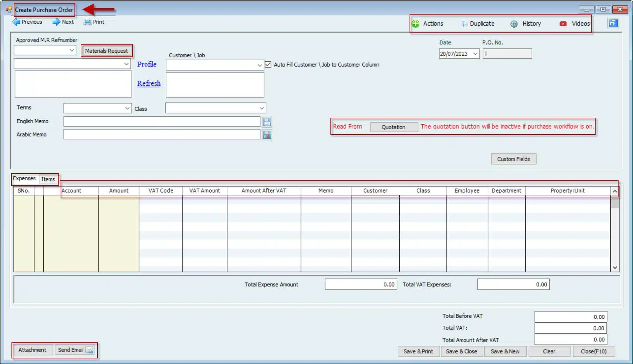
Task: Click the restore window icon near Videos
Action: (613, 23)
